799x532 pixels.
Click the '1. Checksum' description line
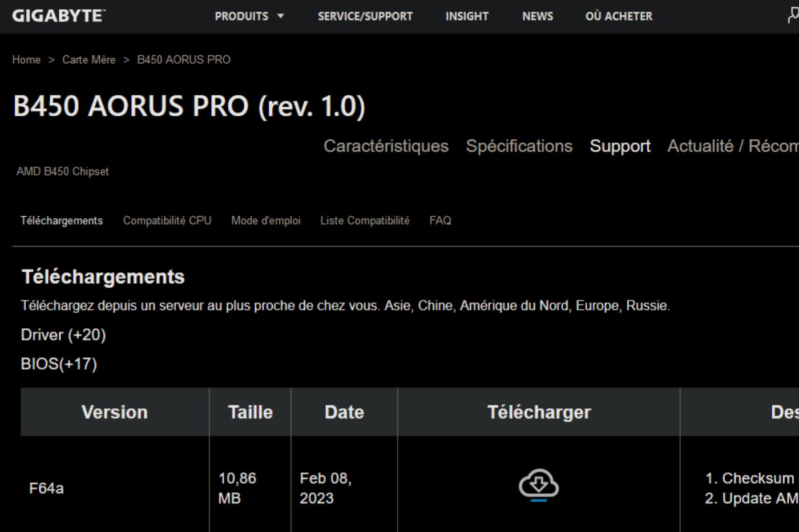click(x=750, y=478)
